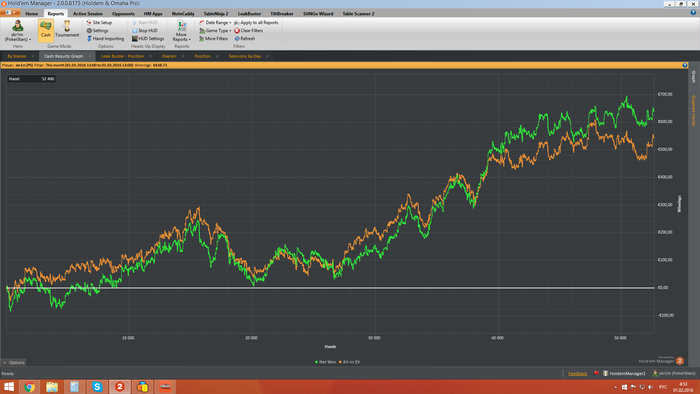Open Hand Importing
This screenshot has height=394, width=700.
pos(105,38)
